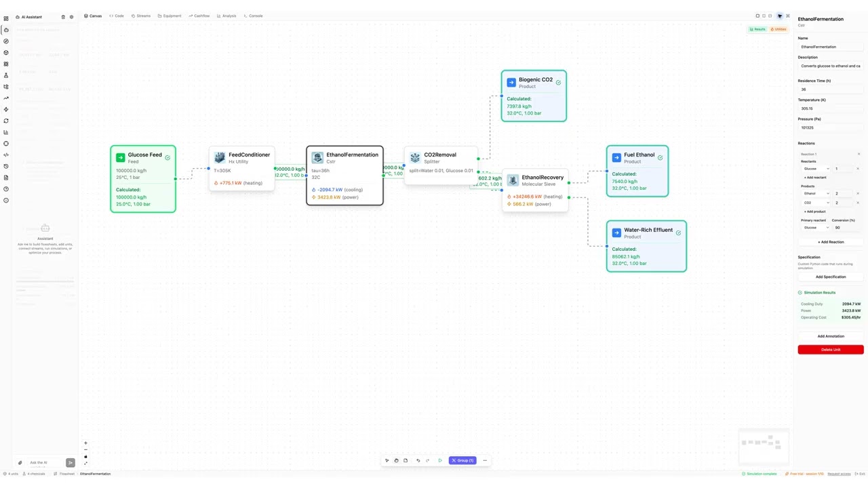Zoom in with the canvas plus button
The height and width of the screenshot is (488, 868).
coord(85,443)
